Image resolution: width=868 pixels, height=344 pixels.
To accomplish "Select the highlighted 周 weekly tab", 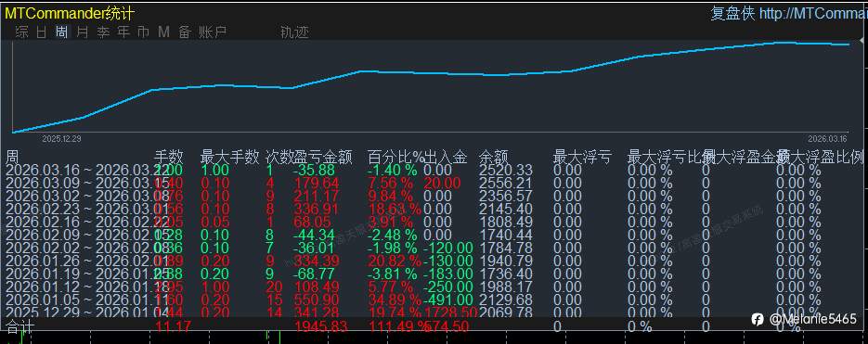I will (x=61, y=32).
